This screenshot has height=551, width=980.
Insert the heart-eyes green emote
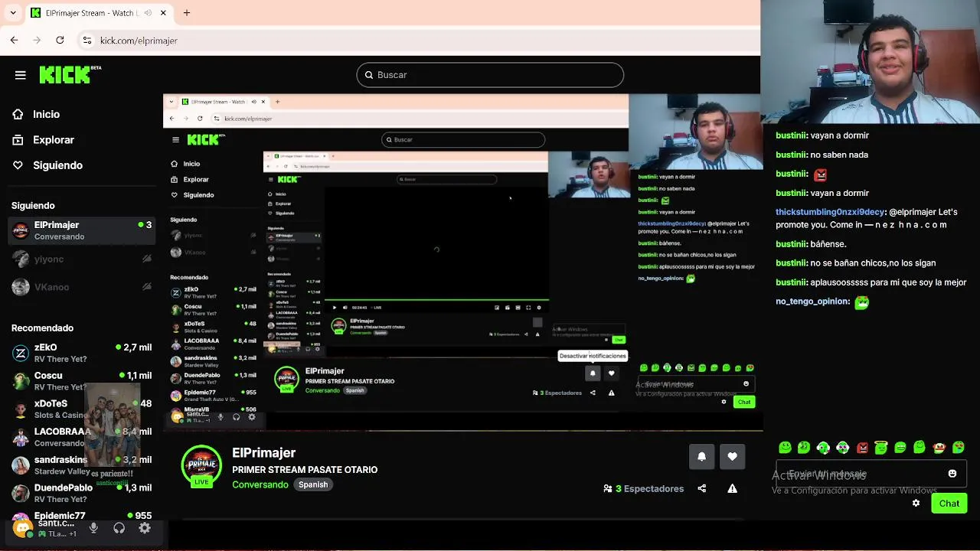tap(959, 448)
